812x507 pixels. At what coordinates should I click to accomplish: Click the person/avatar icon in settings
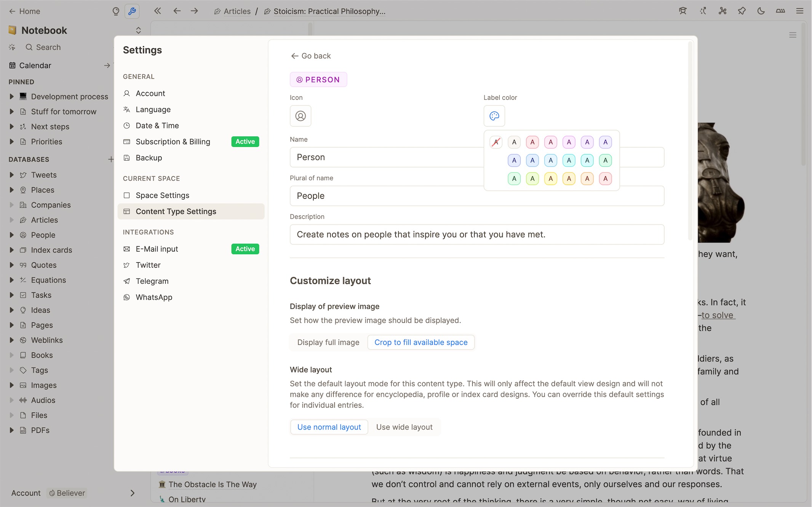[x=300, y=116]
